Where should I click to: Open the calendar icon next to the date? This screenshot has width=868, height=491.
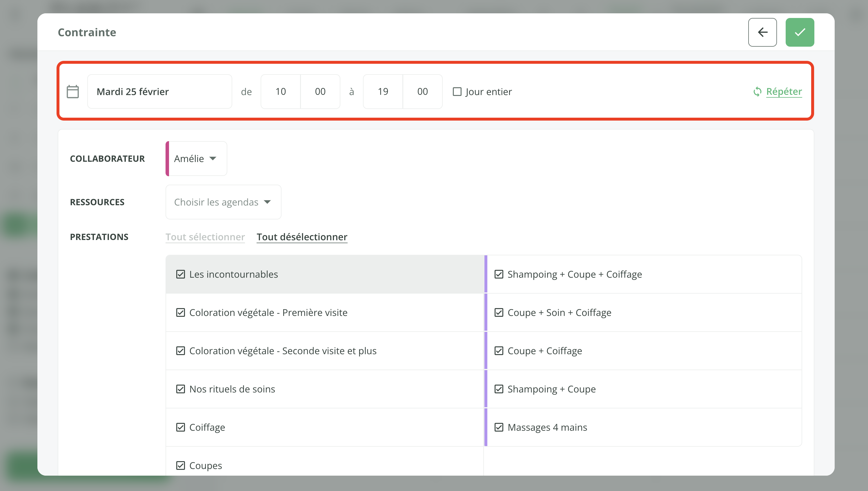(x=72, y=91)
